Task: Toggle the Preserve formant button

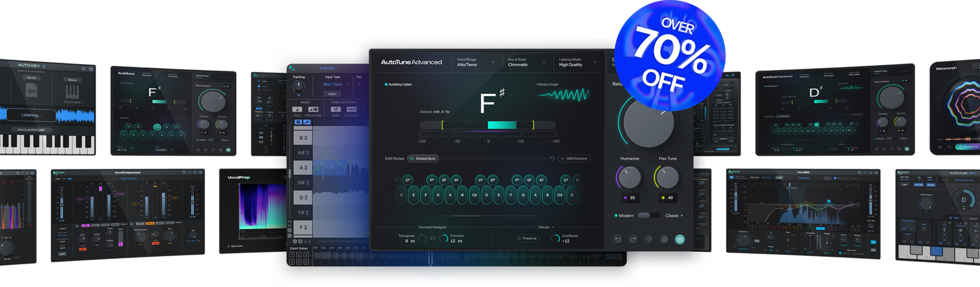Action: tap(527, 239)
